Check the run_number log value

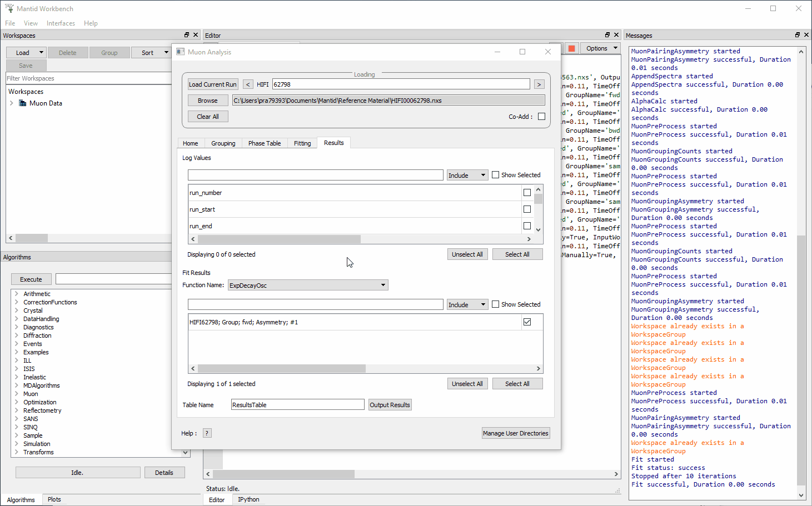tap(527, 192)
